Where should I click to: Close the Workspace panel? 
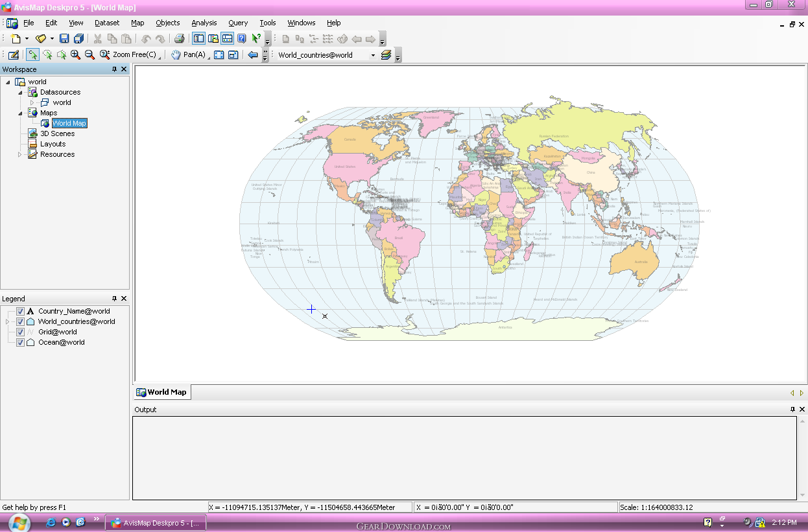tap(125, 69)
